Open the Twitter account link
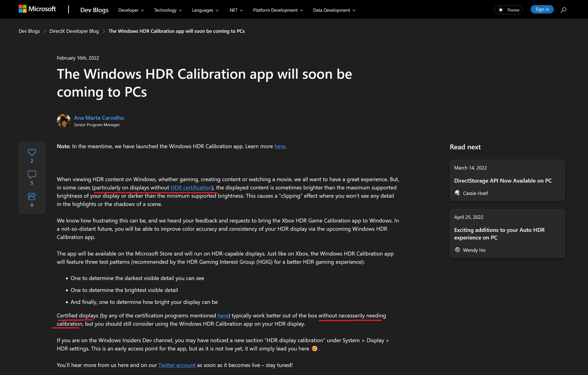This screenshot has width=588, height=375. pos(177,365)
